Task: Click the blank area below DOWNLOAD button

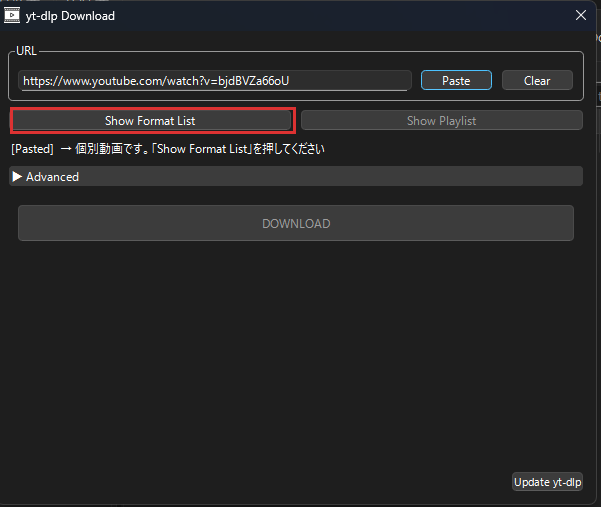Action: coord(295,350)
